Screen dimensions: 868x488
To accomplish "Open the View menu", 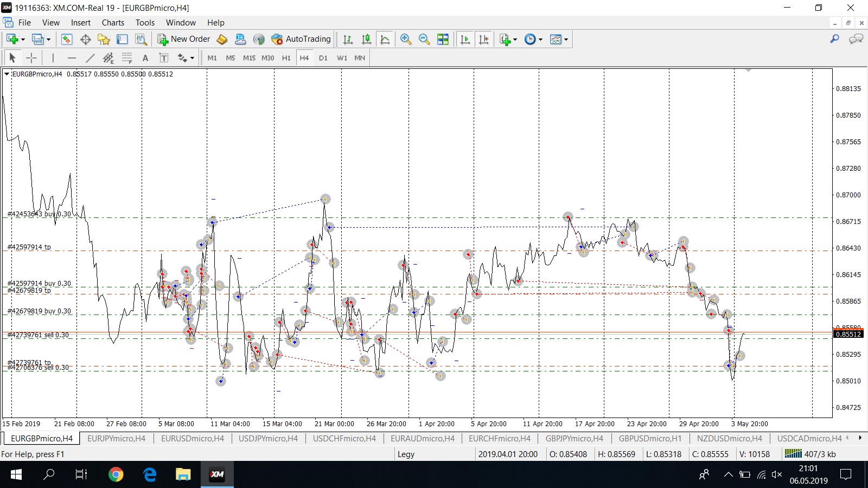I will point(51,22).
